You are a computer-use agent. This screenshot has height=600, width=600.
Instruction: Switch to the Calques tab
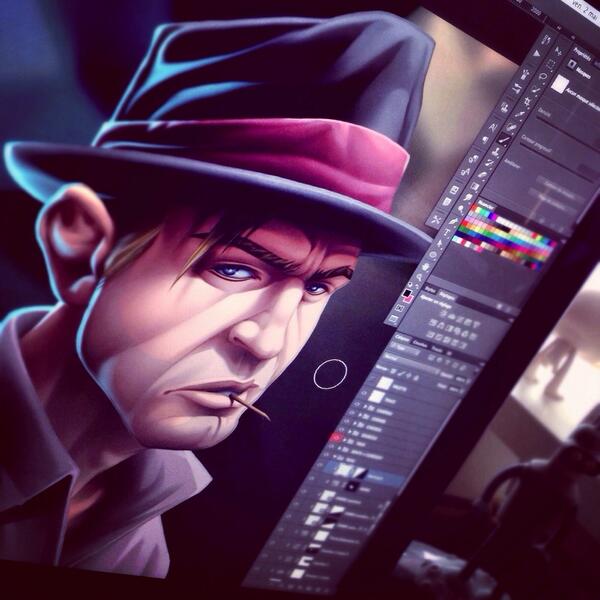pos(402,338)
